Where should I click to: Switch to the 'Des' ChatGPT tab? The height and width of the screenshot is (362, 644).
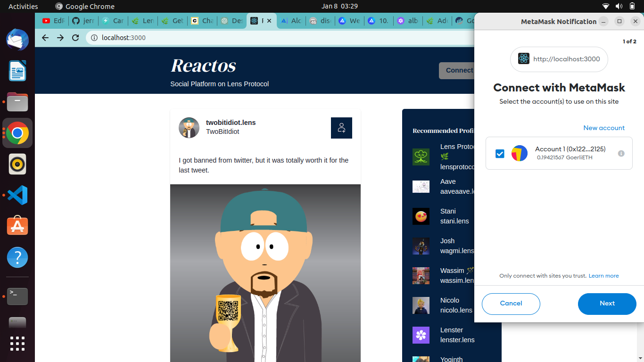tap(231, 21)
